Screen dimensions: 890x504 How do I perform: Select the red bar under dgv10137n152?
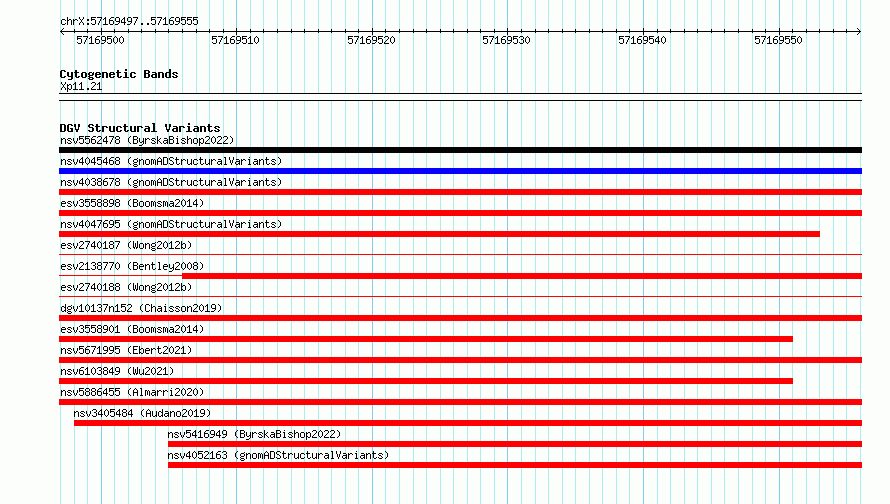pyautogui.click(x=460, y=318)
